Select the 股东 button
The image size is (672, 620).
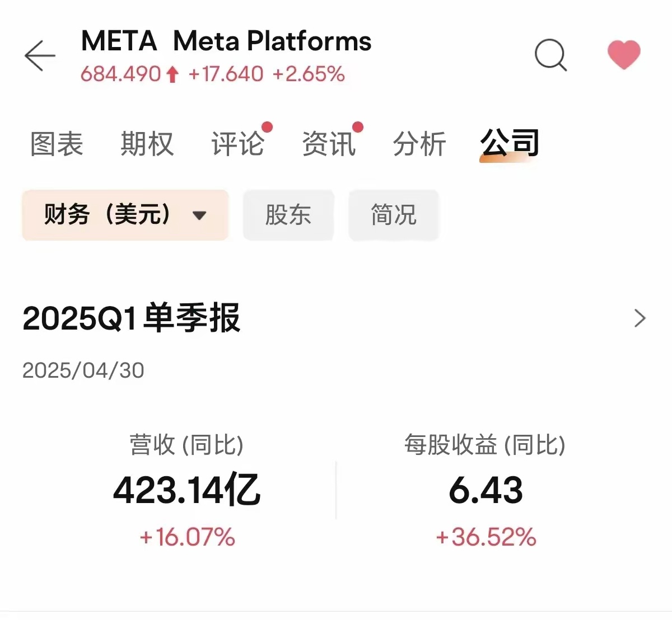pyautogui.click(x=288, y=215)
